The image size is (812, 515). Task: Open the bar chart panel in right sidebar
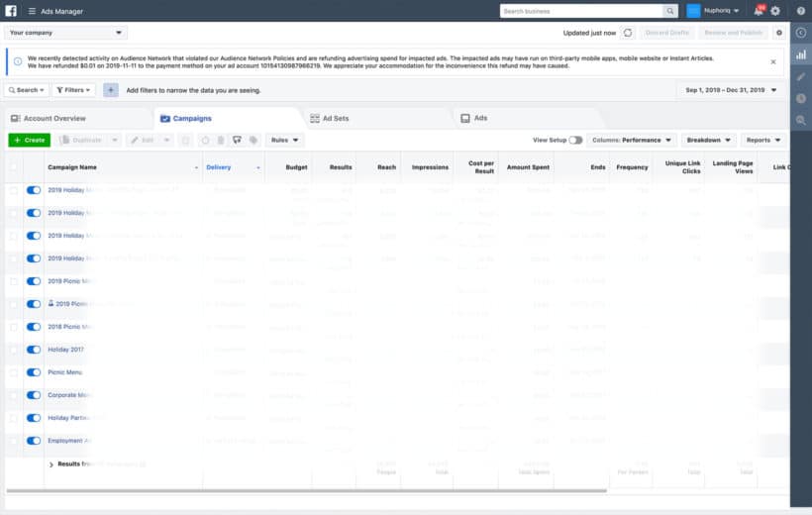(801, 54)
